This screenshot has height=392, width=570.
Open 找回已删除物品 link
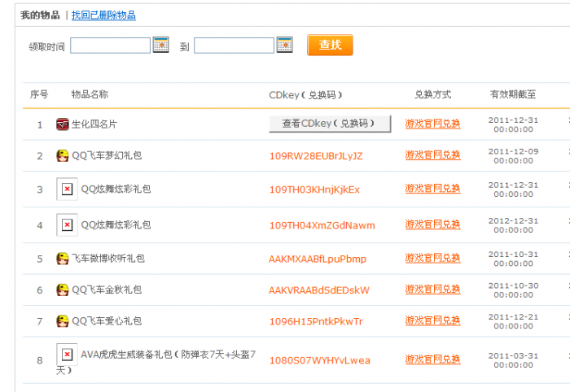point(103,15)
